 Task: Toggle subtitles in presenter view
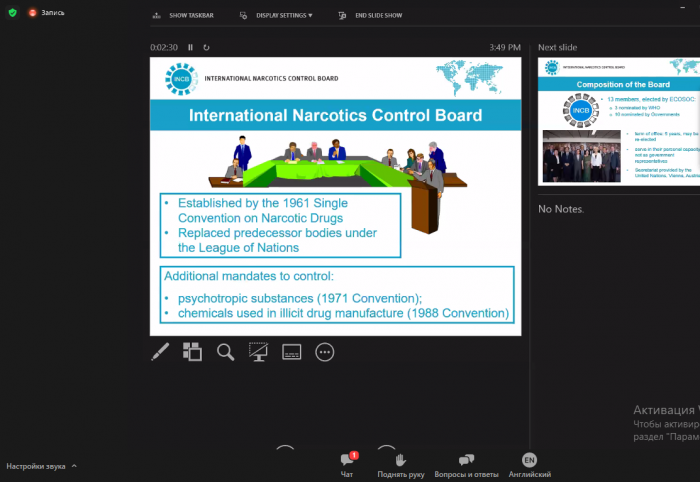coord(292,352)
